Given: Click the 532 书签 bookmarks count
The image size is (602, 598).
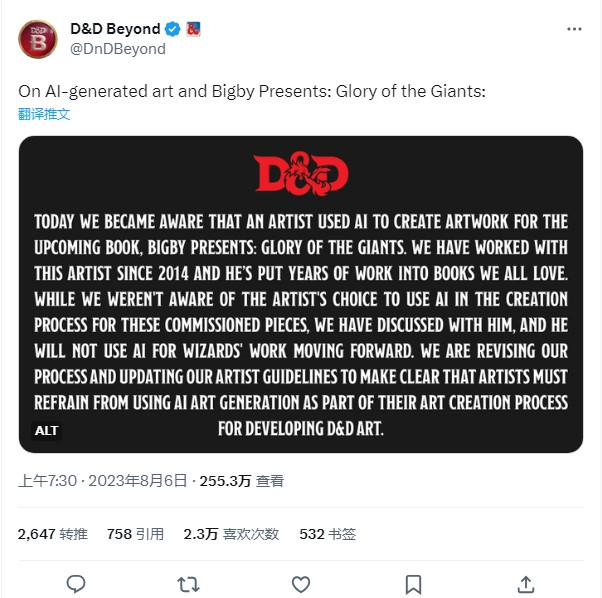Looking at the screenshot, I should pyautogui.click(x=327, y=534).
